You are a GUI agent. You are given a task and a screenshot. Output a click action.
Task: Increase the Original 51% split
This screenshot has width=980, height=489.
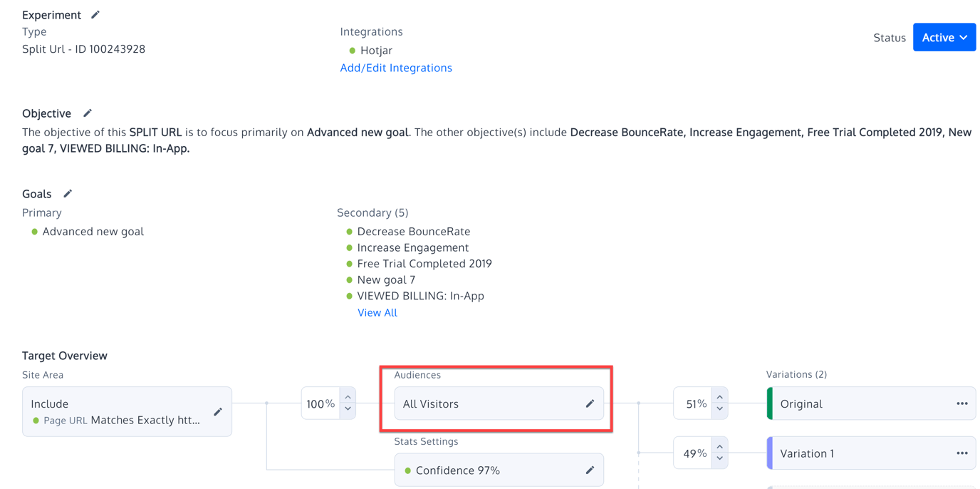point(719,397)
